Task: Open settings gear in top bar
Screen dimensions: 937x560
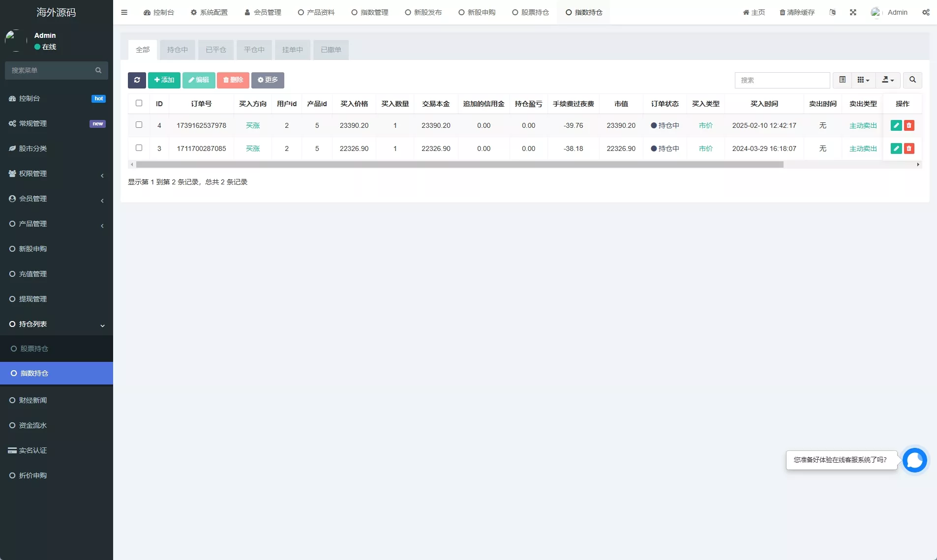Action: 927,12
